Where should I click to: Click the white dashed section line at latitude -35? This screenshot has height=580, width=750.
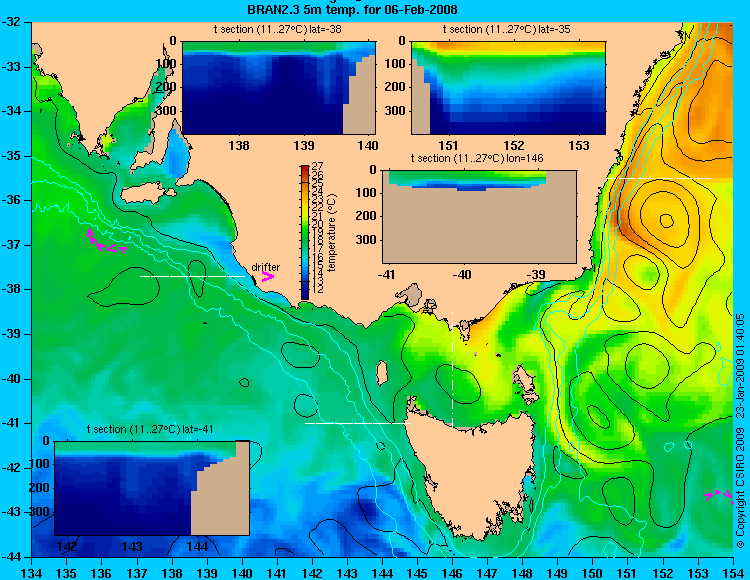pyautogui.click(x=659, y=178)
